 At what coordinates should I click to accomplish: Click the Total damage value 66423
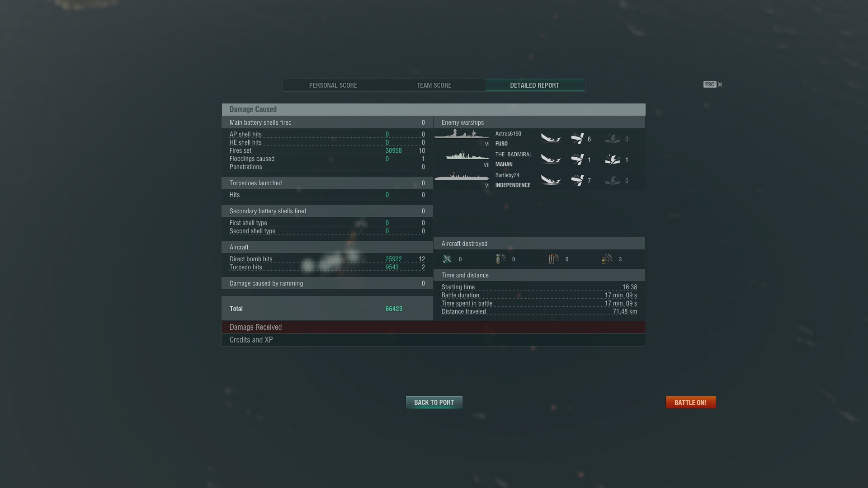(x=394, y=309)
